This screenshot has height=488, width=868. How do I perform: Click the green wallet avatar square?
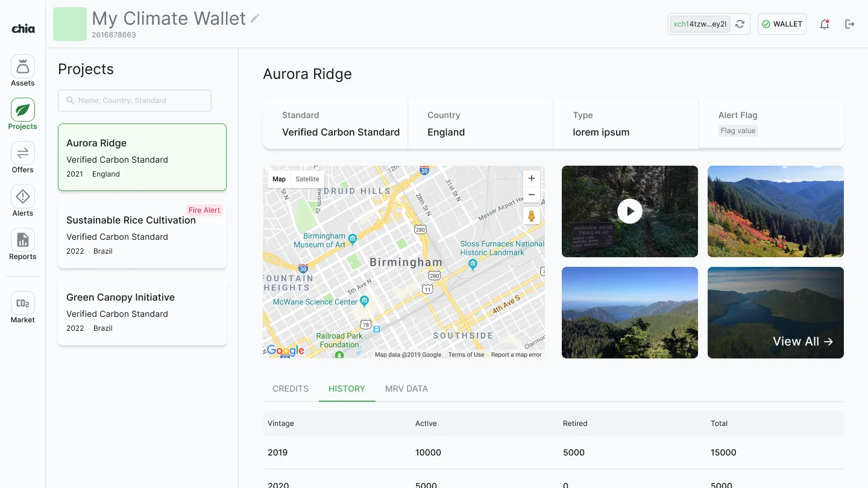click(x=70, y=24)
